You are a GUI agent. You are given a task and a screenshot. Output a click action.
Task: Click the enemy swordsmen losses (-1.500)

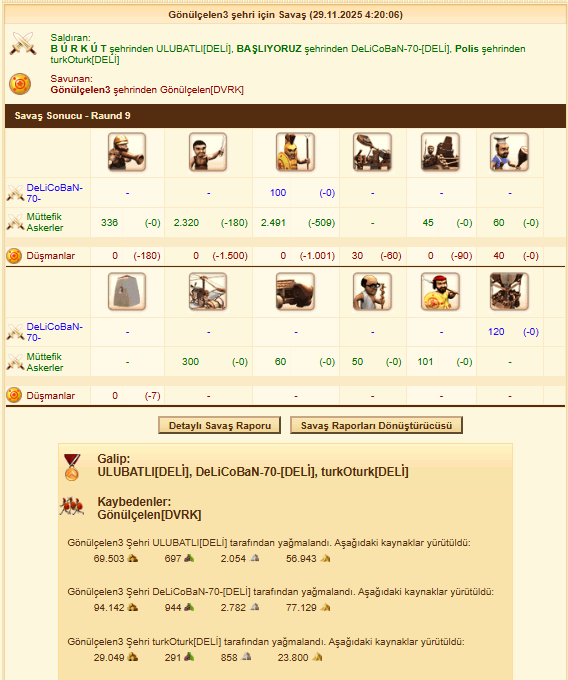[230, 256]
